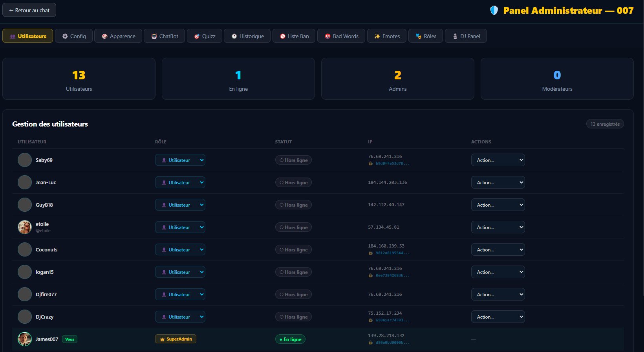Click the robot icon in ChatBot tab
Viewport: 644px width, 352px height.
(154, 36)
